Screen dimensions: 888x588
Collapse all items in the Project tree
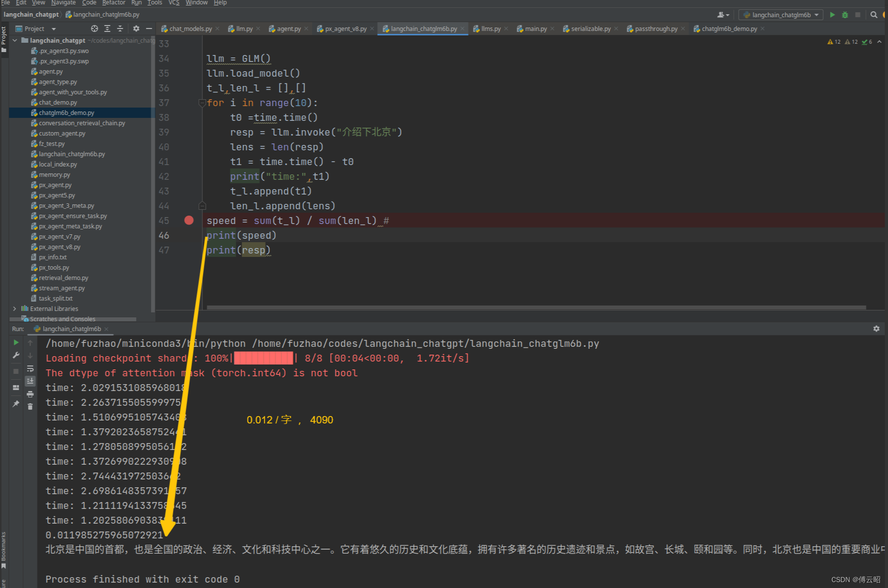pyautogui.click(x=120, y=29)
